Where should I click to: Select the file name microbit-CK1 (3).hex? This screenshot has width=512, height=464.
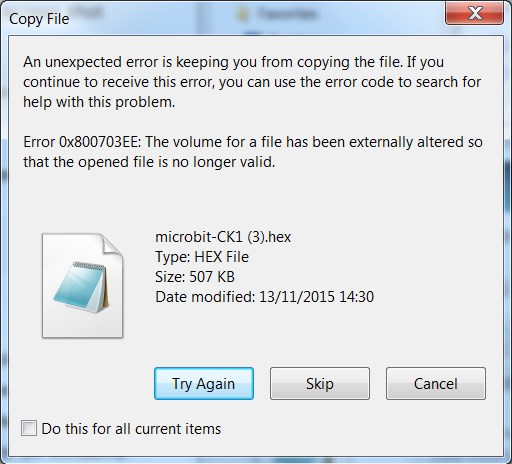point(223,237)
